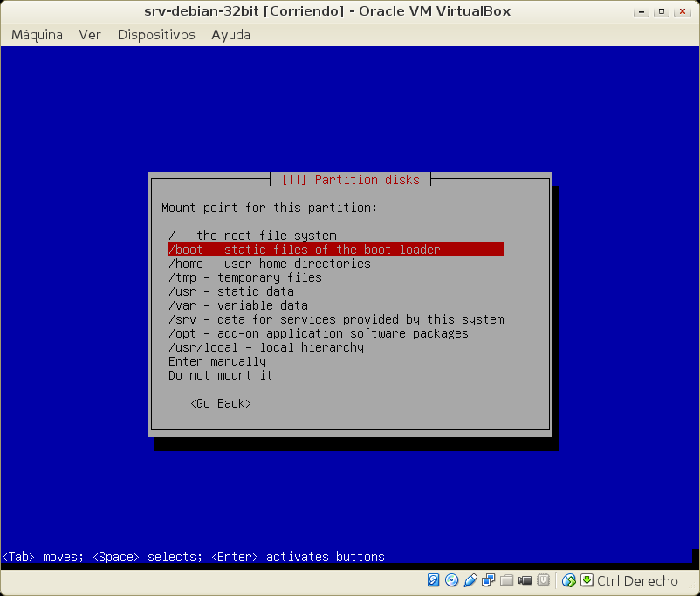Click the hard disk activity icon

pyautogui.click(x=434, y=580)
